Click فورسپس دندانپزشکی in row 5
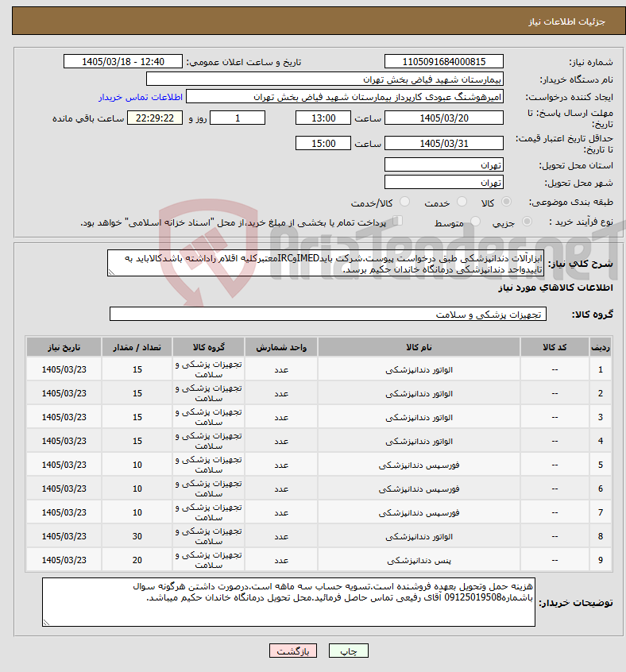 click(419, 465)
